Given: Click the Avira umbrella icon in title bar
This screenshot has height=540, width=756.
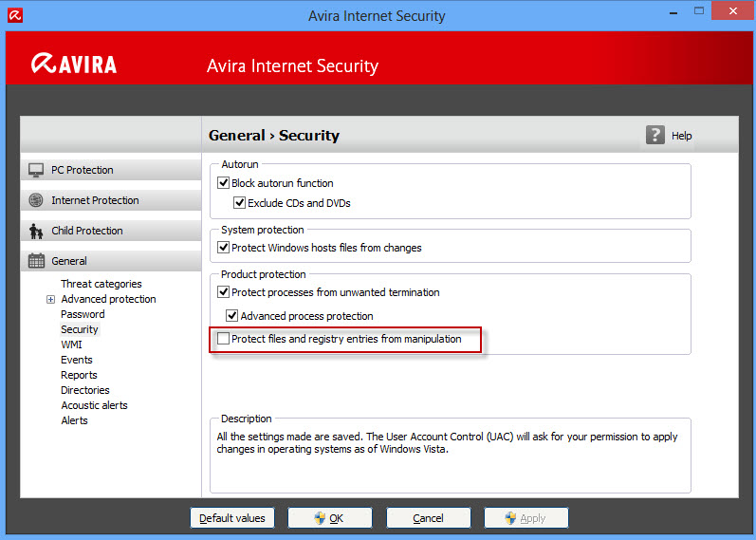Looking at the screenshot, I should [x=15, y=15].
